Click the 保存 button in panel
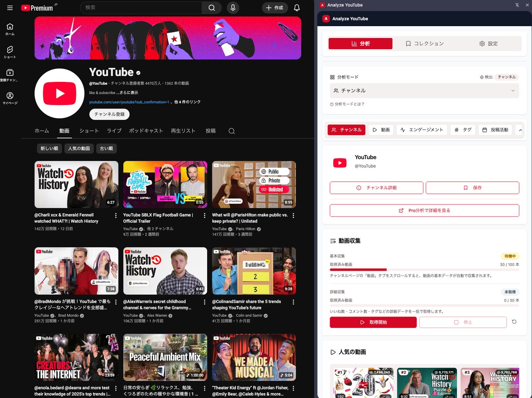 (x=472, y=188)
